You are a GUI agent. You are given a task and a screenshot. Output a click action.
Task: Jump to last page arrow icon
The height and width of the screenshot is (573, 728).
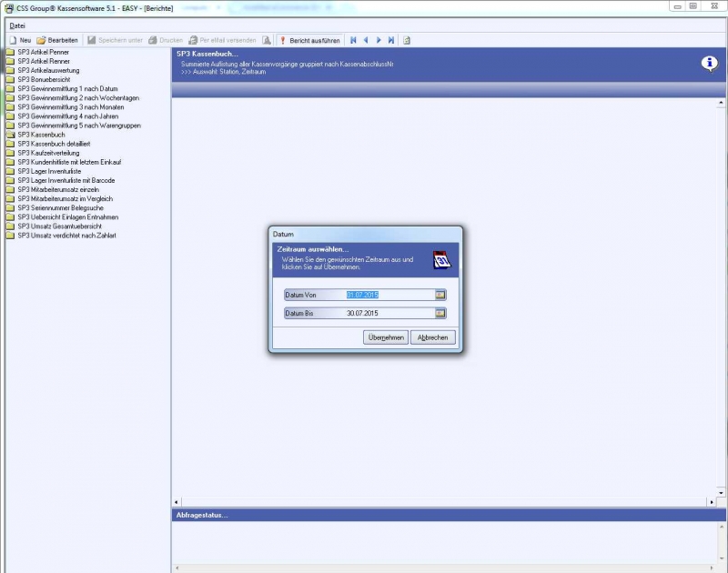391,40
